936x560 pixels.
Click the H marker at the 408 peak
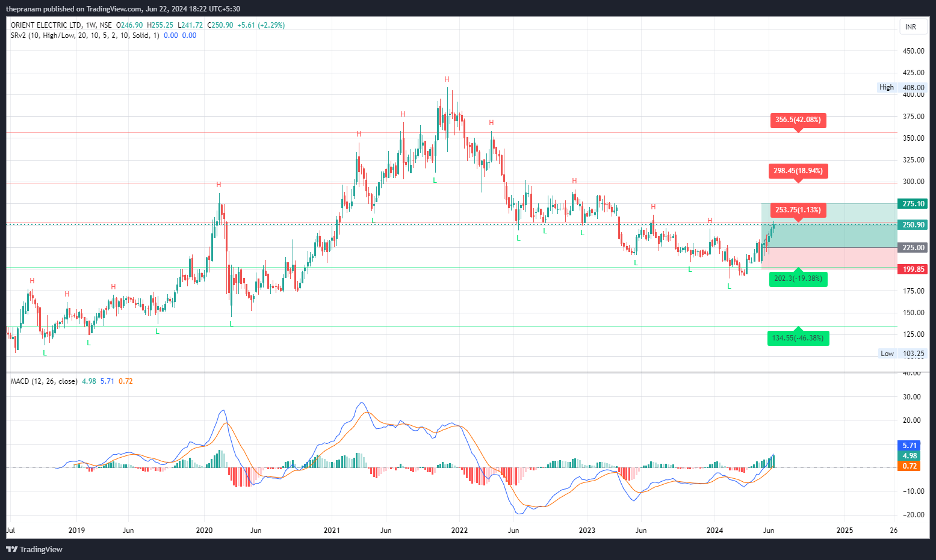[447, 79]
